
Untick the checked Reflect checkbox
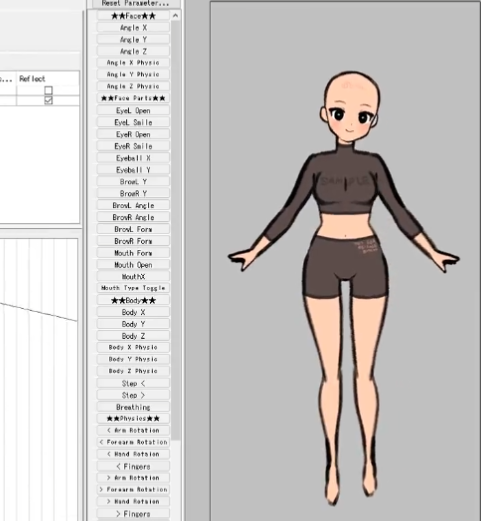pyautogui.click(x=49, y=100)
